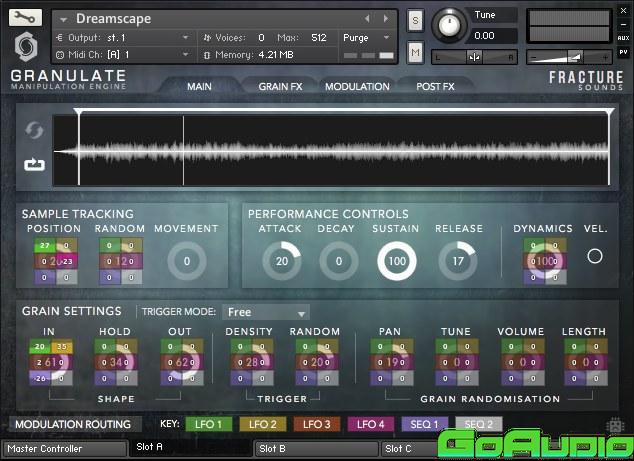Image resolution: width=634 pixels, height=461 pixels.
Task: Click the MOVEMENT knob
Action: 187,261
